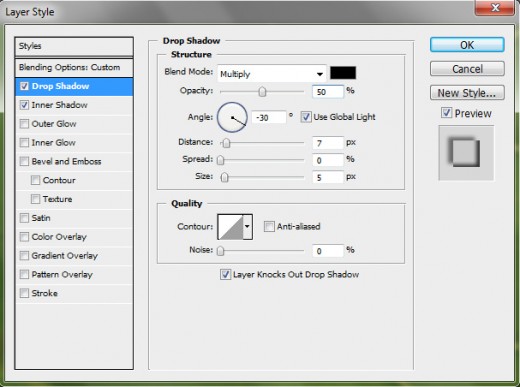Confirm with the OK button
This screenshot has width=520, height=387.
point(467,45)
